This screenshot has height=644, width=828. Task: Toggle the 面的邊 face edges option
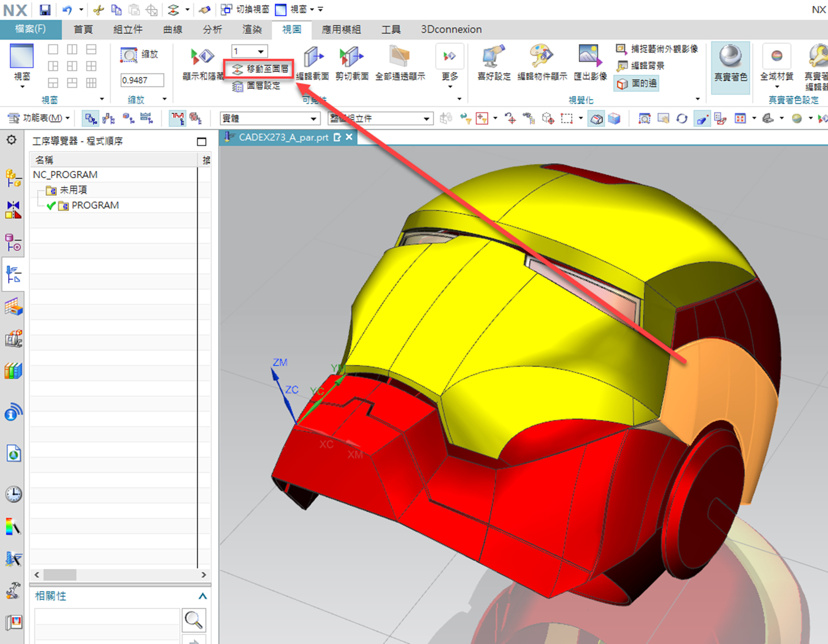[x=636, y=83]
